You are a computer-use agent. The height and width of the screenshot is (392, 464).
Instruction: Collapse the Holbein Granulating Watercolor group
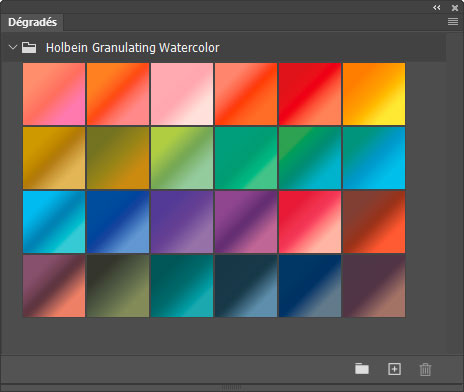click(x=13, y=47)
